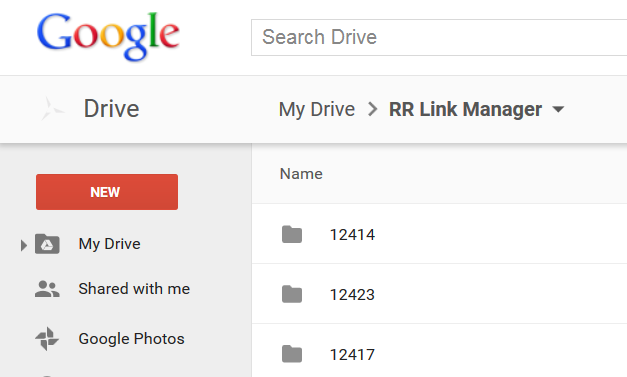
Task: Click the My Drive folder icon in sidebar
Action: tap(47, 244)
